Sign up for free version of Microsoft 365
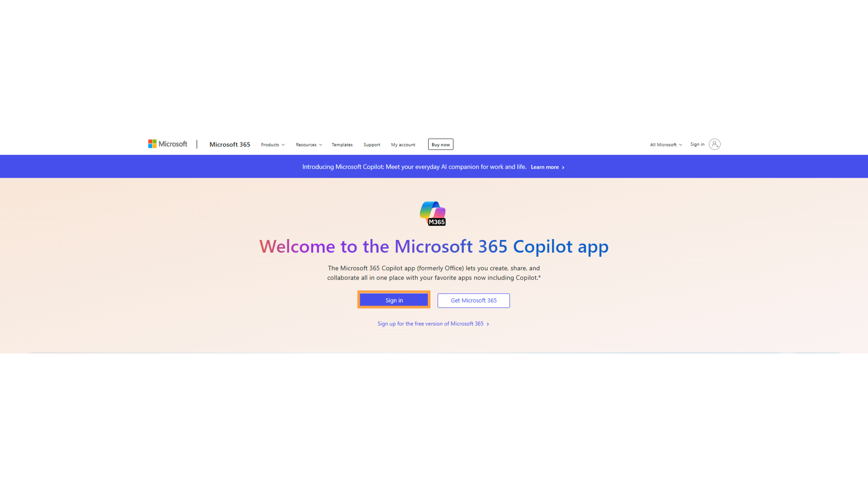Screen dimensions: 868x488 coord(430,324)
